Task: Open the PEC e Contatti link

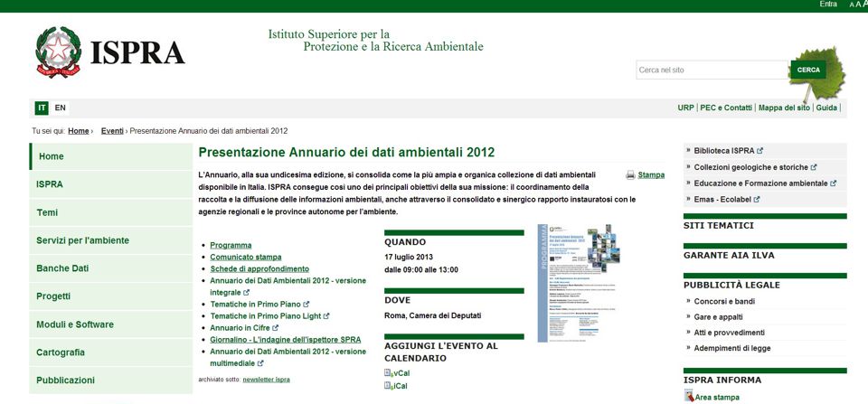Action: [x=726, y=108]
